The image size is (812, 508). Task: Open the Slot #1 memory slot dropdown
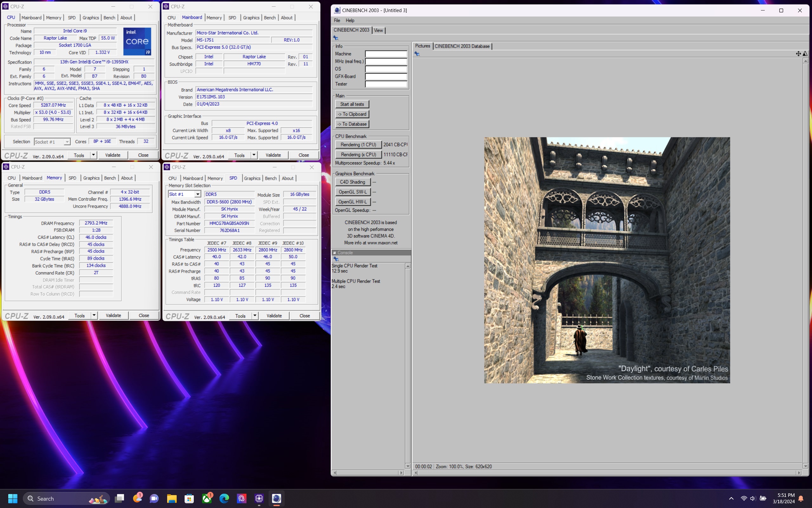198,194
